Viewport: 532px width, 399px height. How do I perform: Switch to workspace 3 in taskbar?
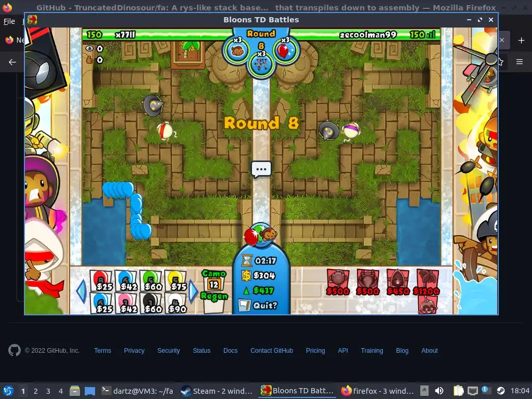pos(48,391)
